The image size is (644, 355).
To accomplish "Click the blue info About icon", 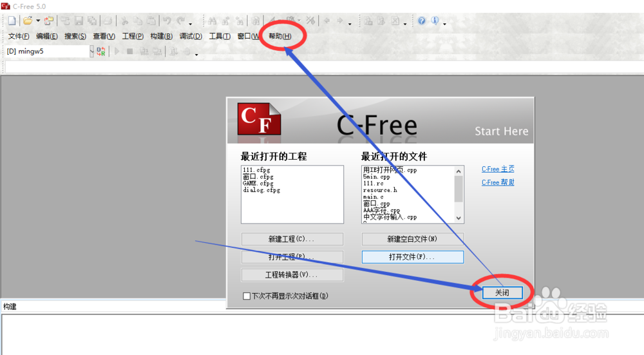I will pyautogui.click(x=435, y=21).
